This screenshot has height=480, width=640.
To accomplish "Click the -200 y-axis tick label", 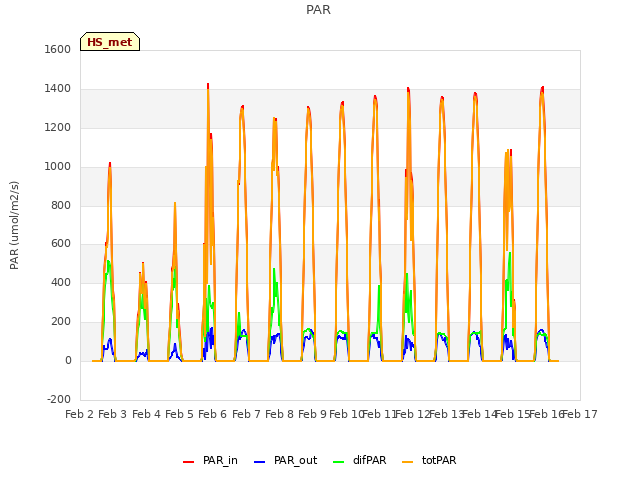I will [x=59, y=399].
